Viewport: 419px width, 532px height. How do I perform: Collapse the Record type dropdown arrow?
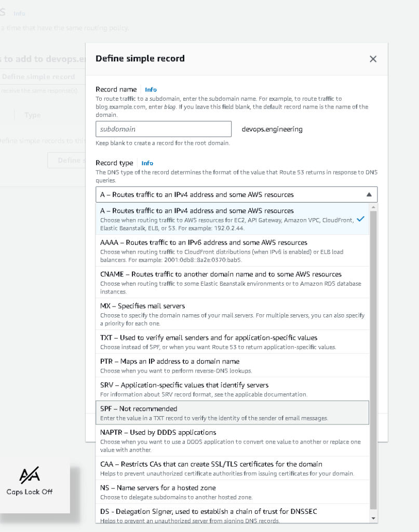pos(369,195)
